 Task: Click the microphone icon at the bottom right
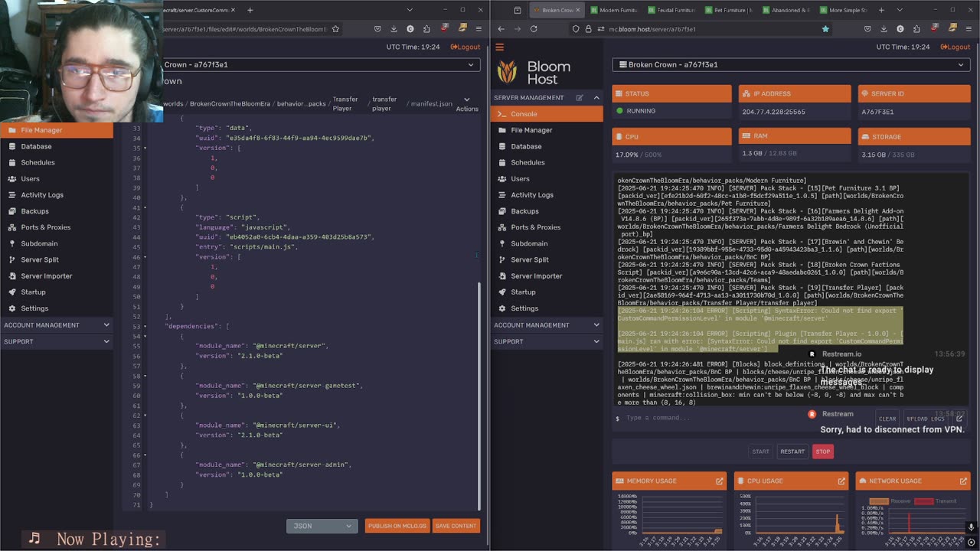[972, 527]
